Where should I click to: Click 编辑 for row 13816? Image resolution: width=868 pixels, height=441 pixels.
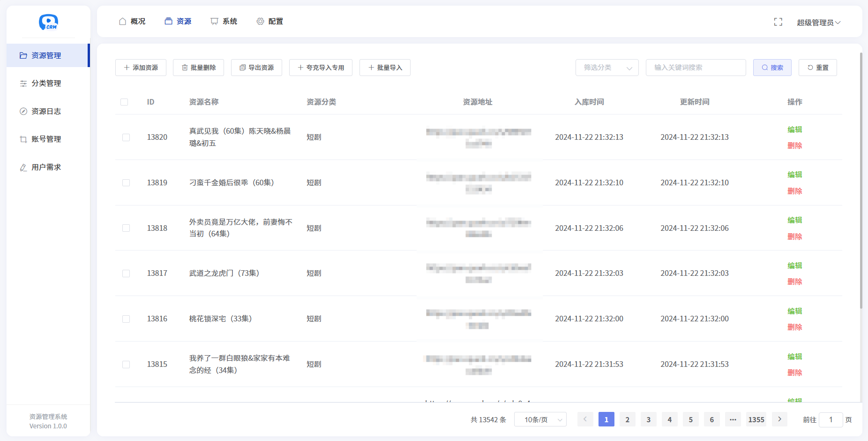(x=795, y=311)
